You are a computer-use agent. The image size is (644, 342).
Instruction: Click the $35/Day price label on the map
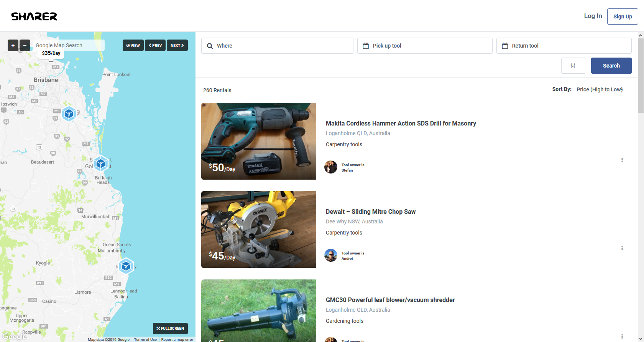pos(51,53)
